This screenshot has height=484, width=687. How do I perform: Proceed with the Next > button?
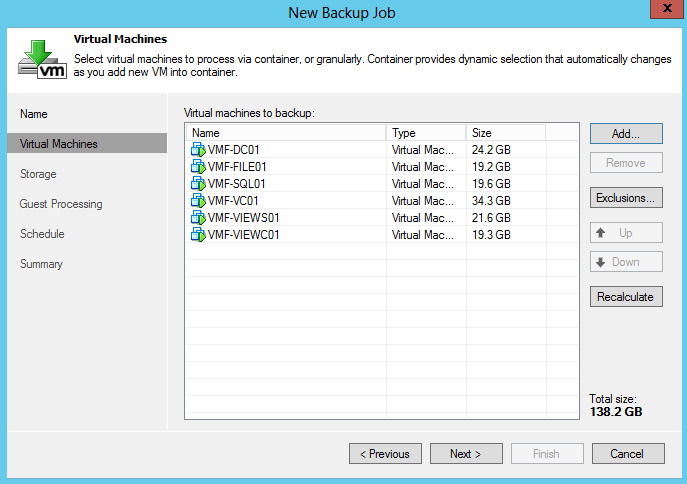pos(466,454)
